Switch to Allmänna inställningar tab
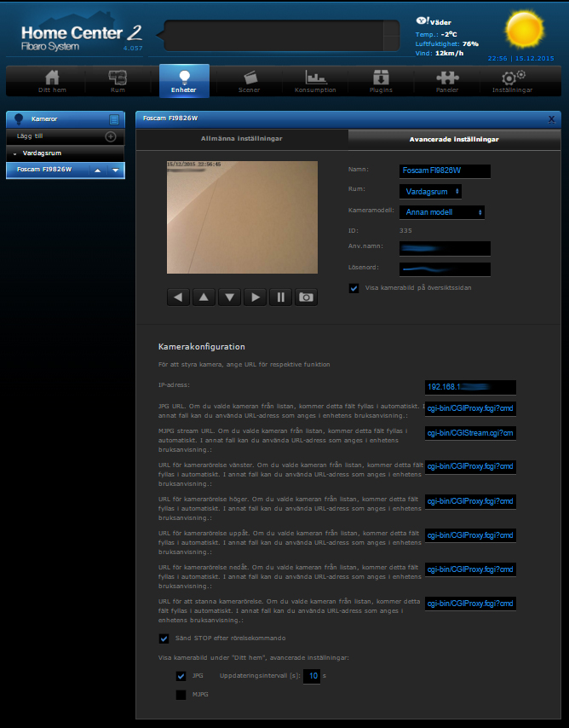Image resolution: width=569 pixels, height=728 pixels. [x=242, y=138]
